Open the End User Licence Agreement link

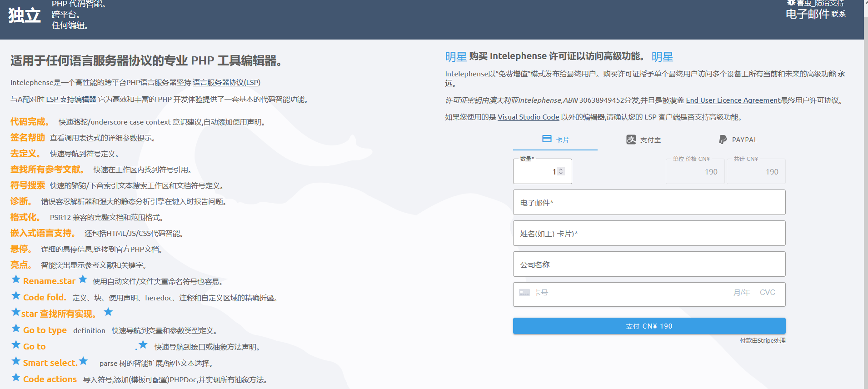[733, 100]
